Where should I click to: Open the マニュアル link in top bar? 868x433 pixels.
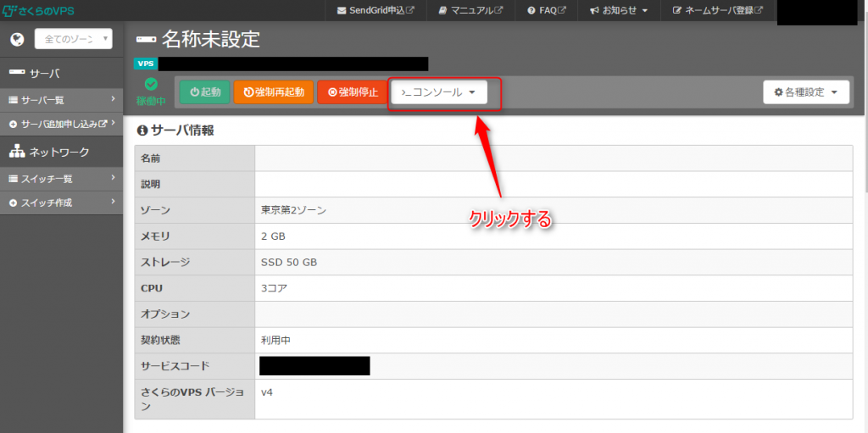coord(470,10)
